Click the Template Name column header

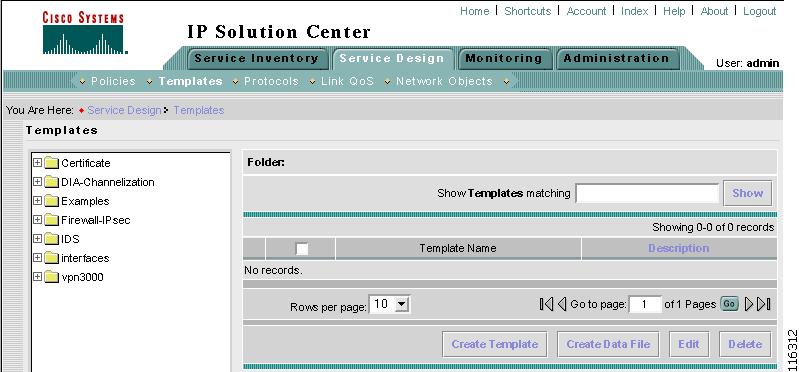pos(458,248)
